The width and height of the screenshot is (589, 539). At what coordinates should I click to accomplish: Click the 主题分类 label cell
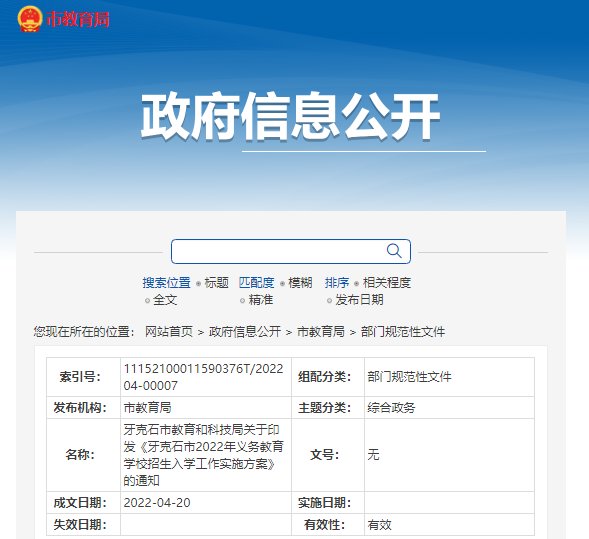[328, 408]
